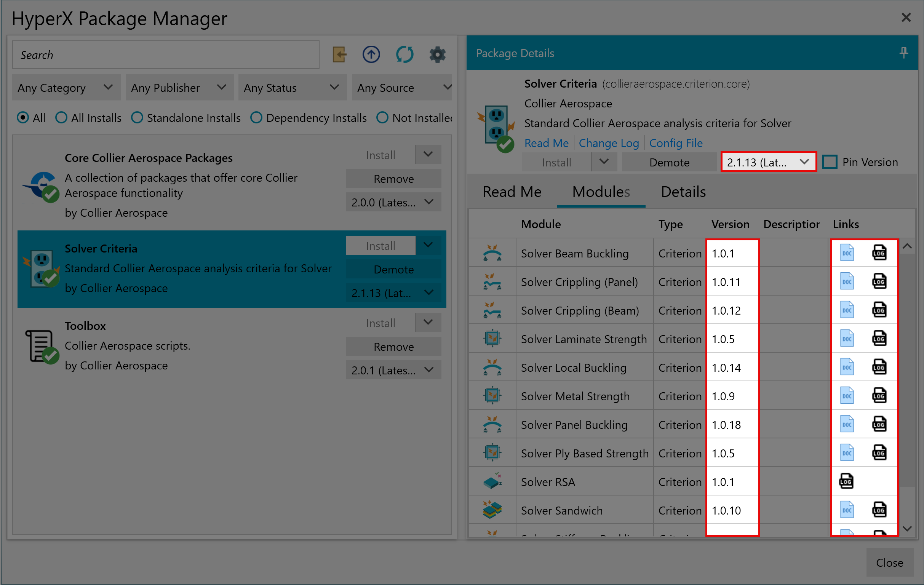Viewport: 924px width, 585px height.
Task: Select Core Collier Aerospace Packages entry
Action: pyautogui.click(x=232, y=185)
